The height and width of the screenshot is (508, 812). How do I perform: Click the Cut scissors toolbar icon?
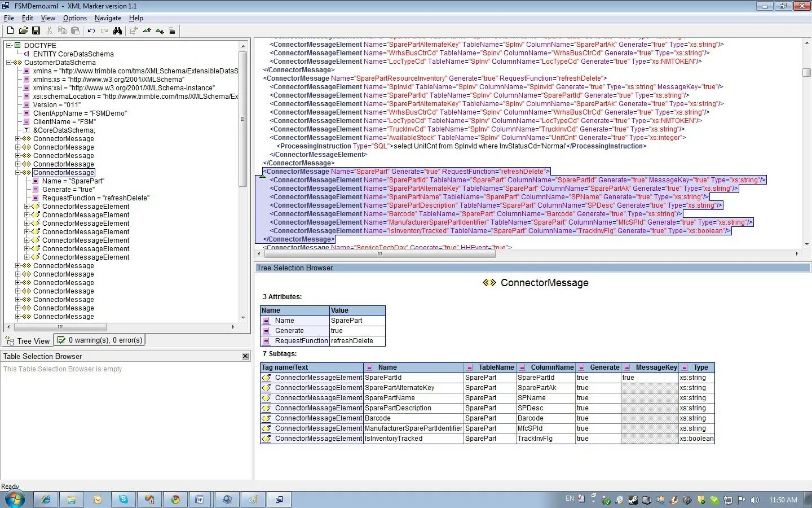(x=50, y=30)
